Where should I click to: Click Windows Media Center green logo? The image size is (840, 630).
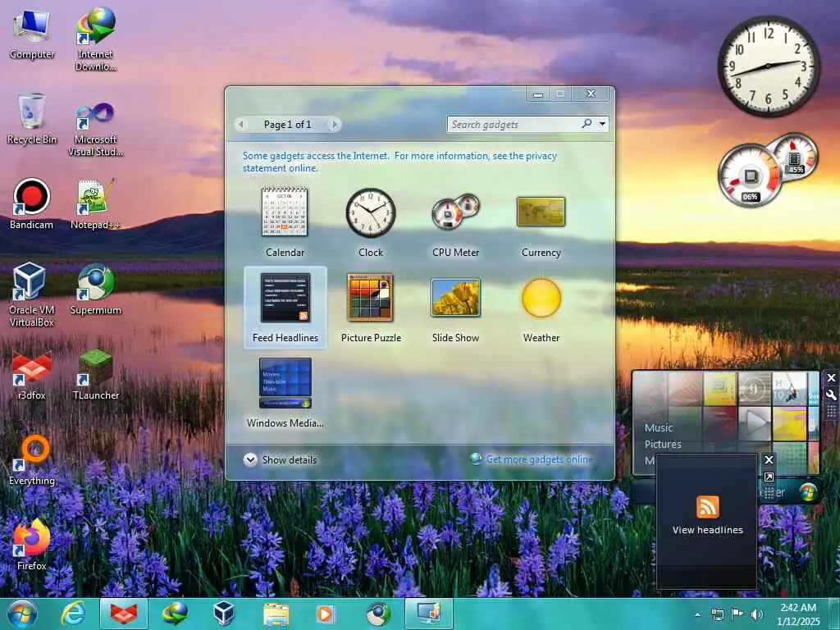pos(808,491)
